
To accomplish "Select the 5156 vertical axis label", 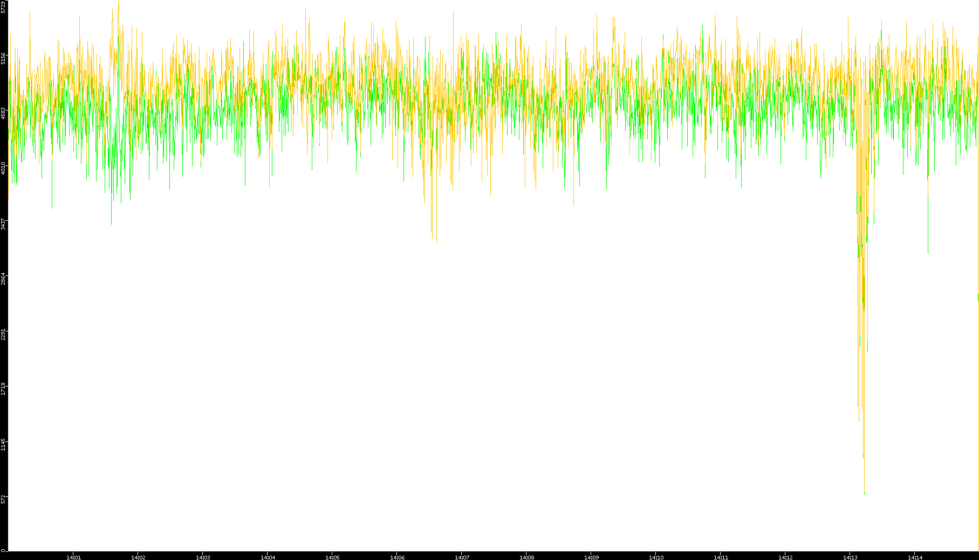I will pyautogui.click(x=4, y=58).
